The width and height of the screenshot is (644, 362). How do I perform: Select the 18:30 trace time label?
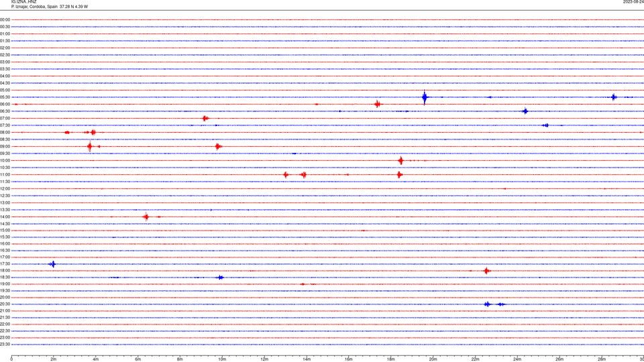coord(5,278)
